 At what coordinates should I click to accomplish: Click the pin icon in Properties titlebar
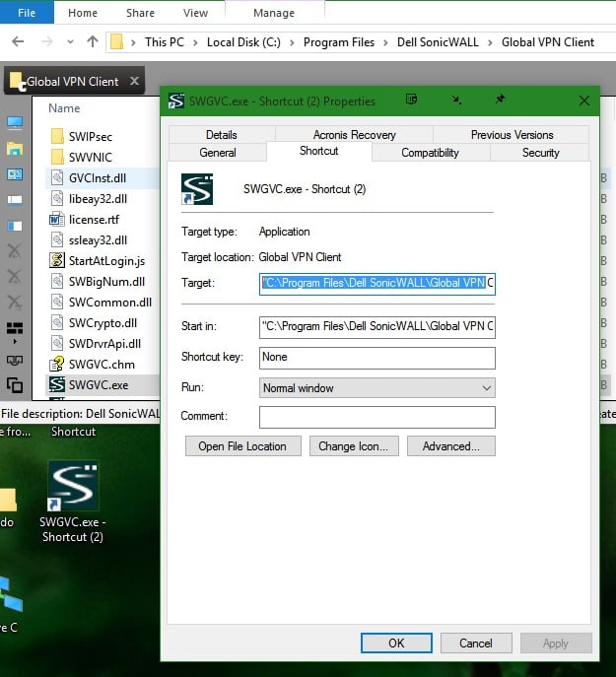501,100
